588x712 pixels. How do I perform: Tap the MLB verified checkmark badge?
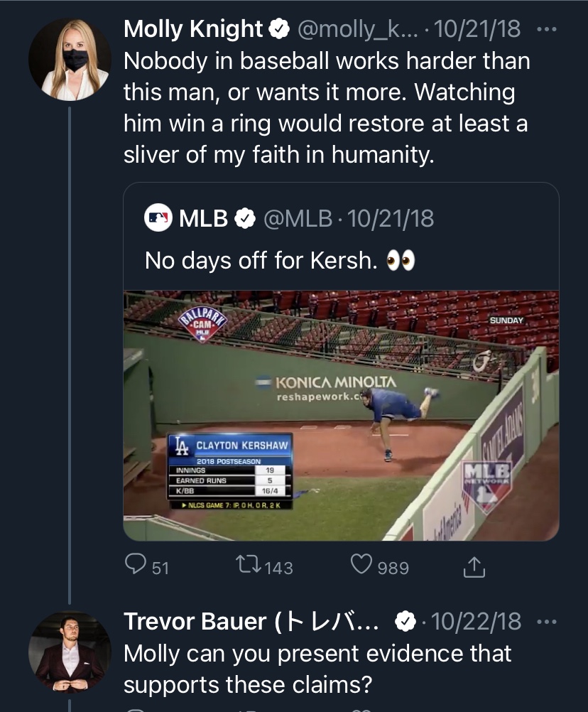246,219
